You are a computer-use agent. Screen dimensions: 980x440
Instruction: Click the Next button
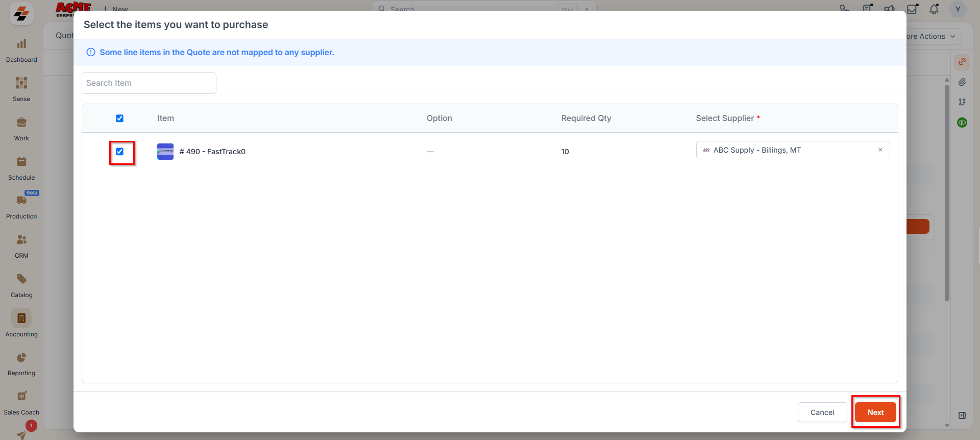pyautogui.click(x=875, y=412)
